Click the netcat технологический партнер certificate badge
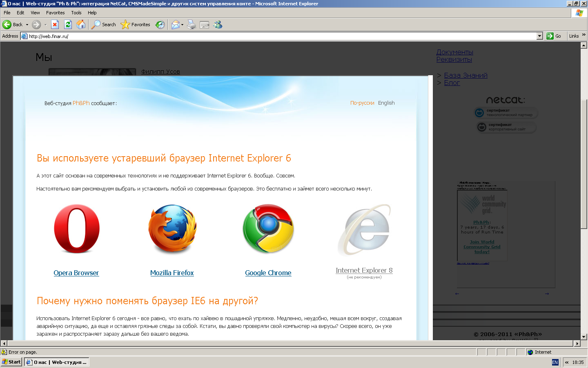Screen dimensions: 588x368 (x=506, y=113)
